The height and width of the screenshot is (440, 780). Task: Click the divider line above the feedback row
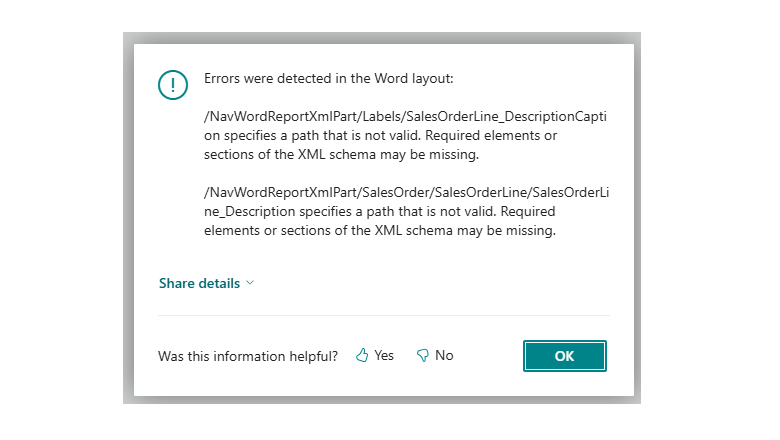pos(384,316)
